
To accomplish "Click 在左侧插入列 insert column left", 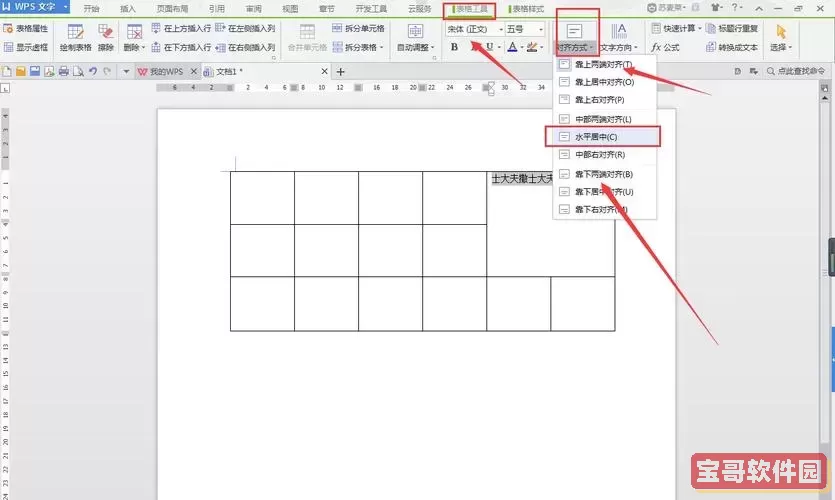I will tap(245, 28).
